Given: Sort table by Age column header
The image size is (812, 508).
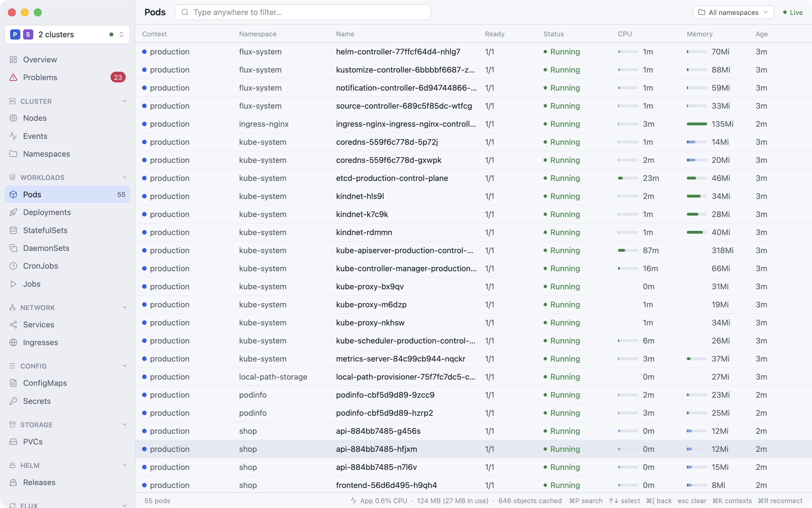Looking at the screenshot, I should [762, 34].
